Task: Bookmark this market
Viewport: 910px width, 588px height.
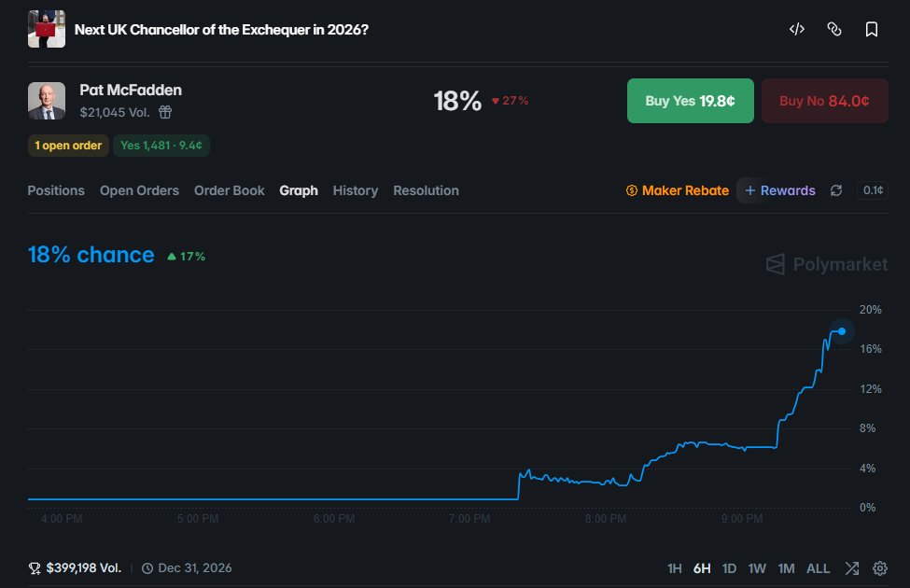Action: [x=871, y=29]
